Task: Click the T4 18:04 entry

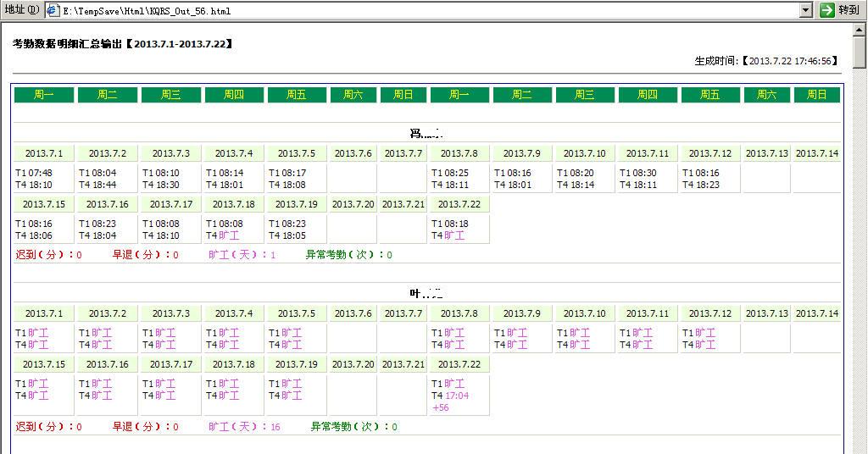Action: pyautogui.click(x=97, y=235)
